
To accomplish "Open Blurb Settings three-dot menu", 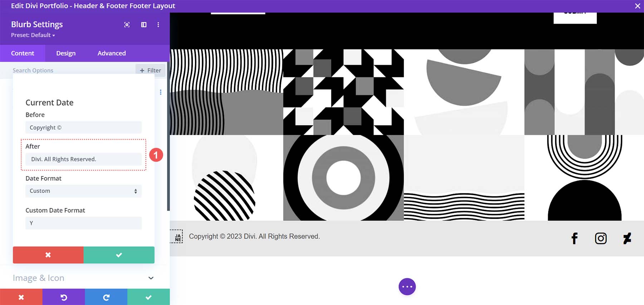I will tap(158, 25).
